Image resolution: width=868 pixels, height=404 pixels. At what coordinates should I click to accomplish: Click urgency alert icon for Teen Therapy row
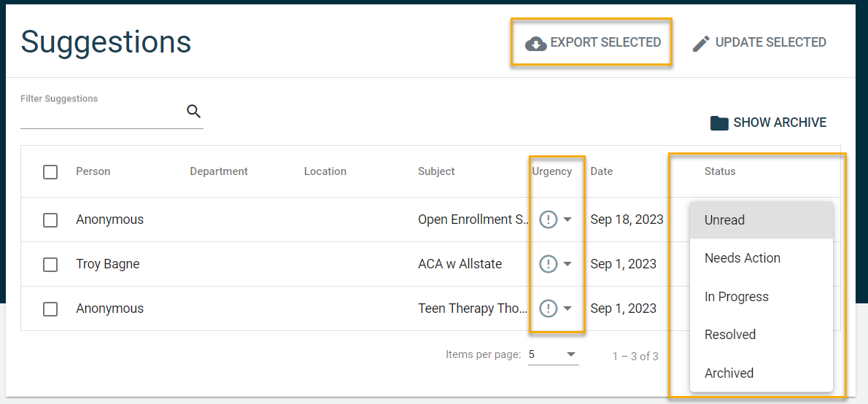(548, 308)
